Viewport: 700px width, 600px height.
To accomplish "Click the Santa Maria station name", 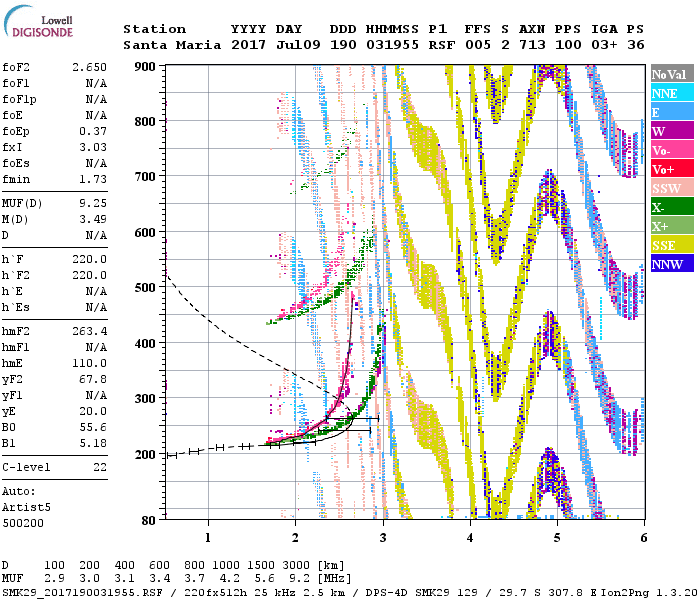I will click(172, 45).
